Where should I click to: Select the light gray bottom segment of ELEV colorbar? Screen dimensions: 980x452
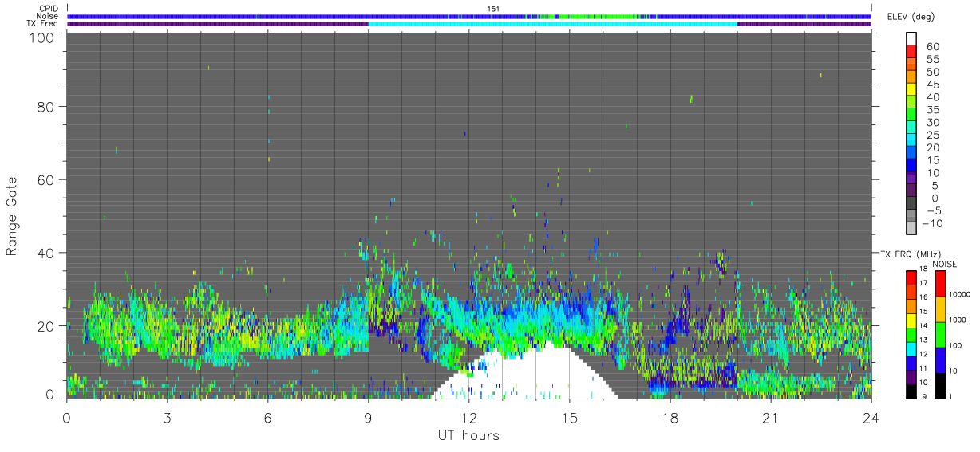911,228
